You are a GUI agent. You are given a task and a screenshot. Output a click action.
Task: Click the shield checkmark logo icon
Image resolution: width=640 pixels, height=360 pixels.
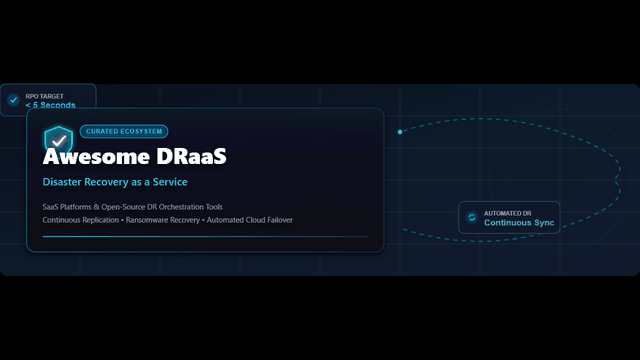(x=59, y=140)
